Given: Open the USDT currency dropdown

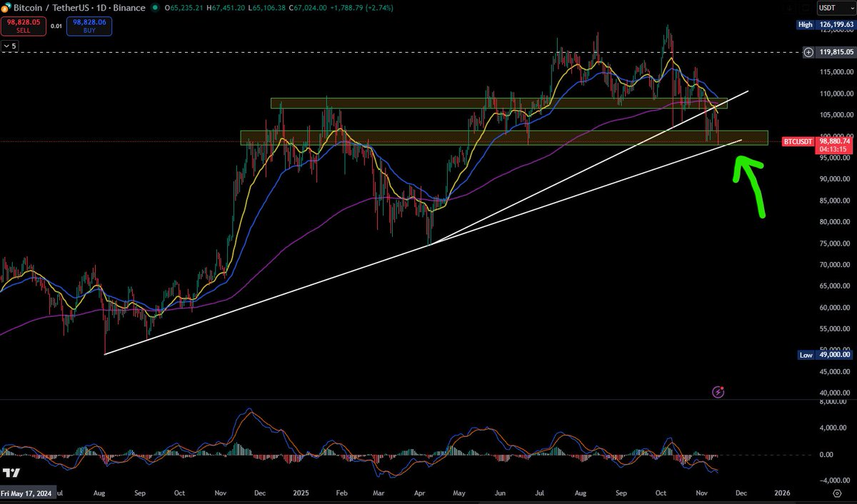Looking at the screenshot, I should coord(835,9).
